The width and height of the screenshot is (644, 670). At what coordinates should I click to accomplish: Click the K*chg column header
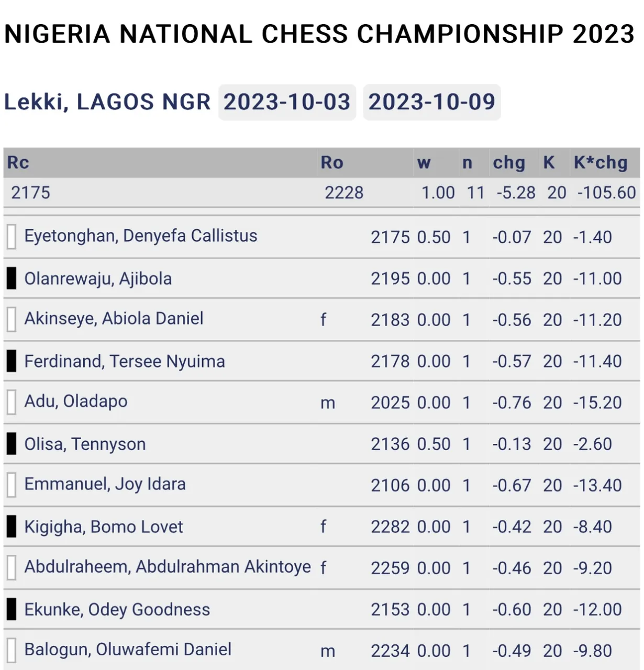tap(601, 163)
